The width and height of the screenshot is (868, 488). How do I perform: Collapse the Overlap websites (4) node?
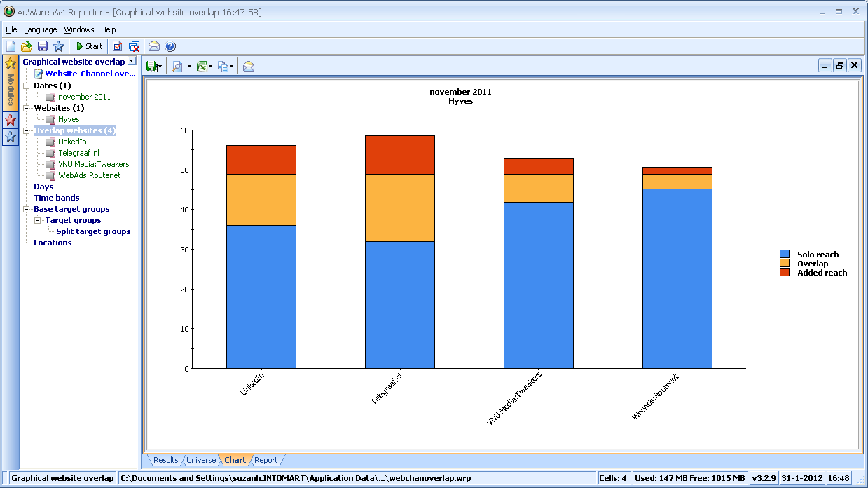tap(27, 130)
